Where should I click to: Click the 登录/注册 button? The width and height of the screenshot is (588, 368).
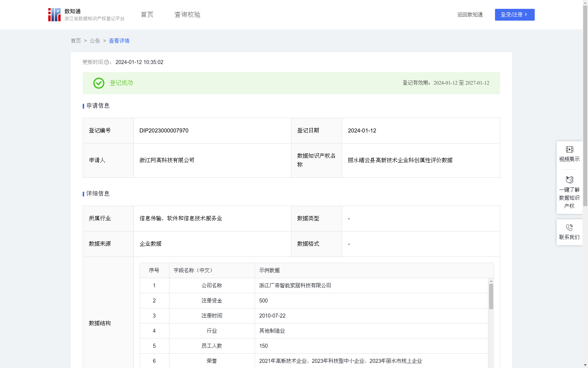tap(515, 15)
